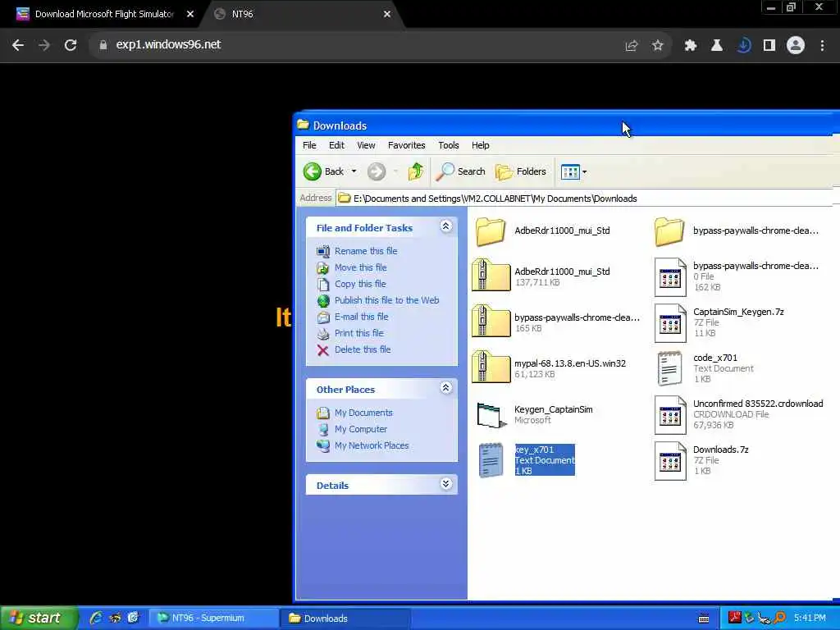Toggle the Folders pane button
840x630 pixels.
point(521,171)
